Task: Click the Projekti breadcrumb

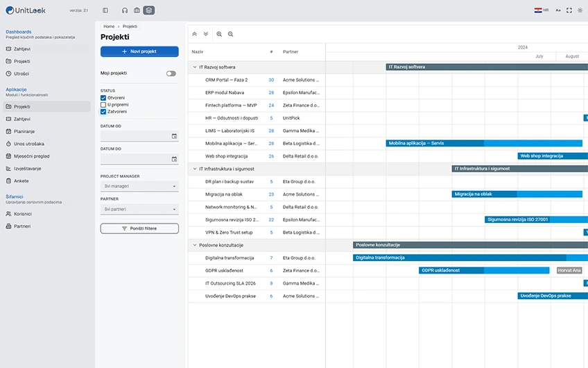Action: pos(130,26)
